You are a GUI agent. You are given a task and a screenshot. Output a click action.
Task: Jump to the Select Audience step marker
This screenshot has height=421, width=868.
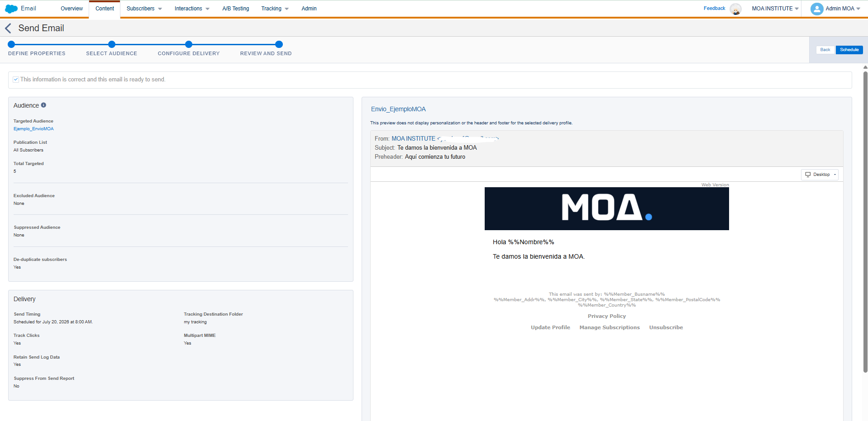click(112, 44)
